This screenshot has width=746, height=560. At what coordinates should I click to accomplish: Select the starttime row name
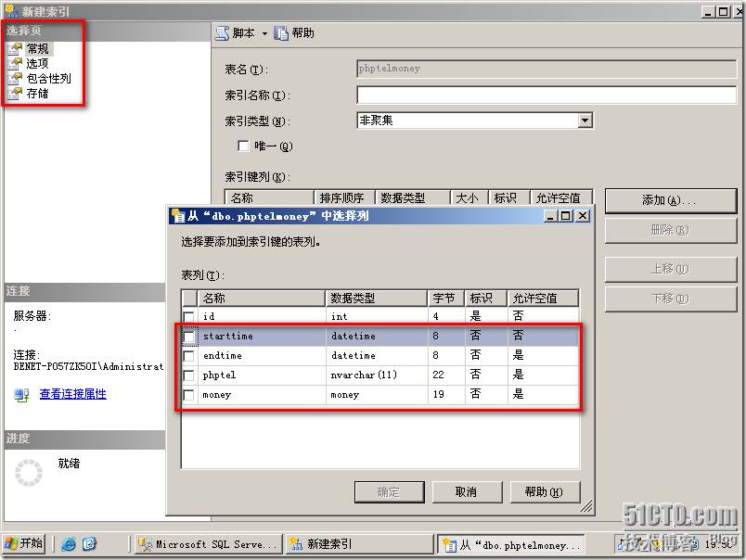pos(228,337)
